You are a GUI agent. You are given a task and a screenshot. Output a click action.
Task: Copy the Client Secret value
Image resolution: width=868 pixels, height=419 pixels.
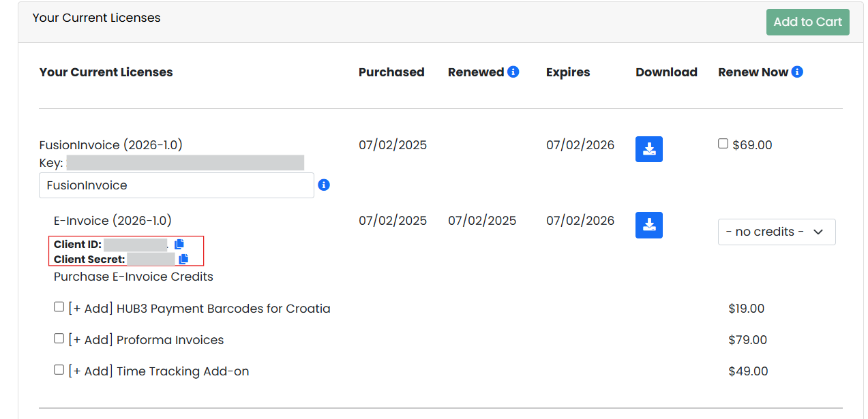coord(183,259)
